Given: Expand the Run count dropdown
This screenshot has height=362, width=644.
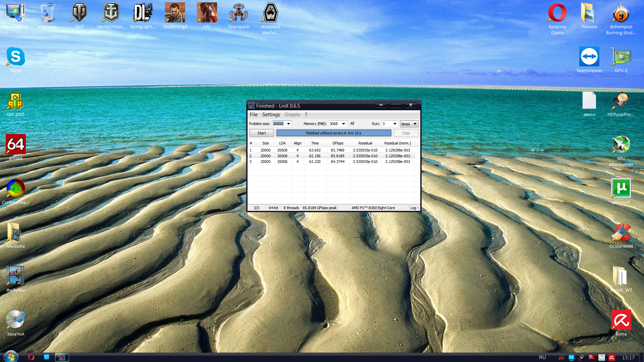Looking at the screenshot, I should [395, 124].
